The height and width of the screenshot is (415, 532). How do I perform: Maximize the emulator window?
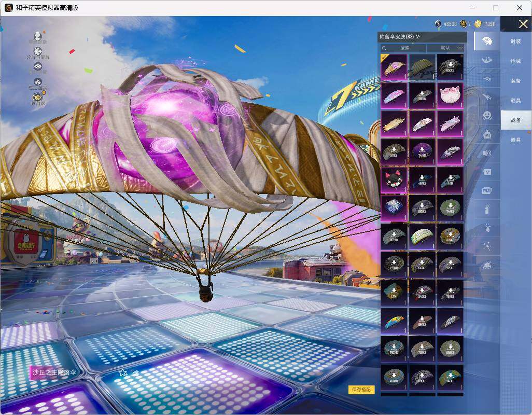496,7
